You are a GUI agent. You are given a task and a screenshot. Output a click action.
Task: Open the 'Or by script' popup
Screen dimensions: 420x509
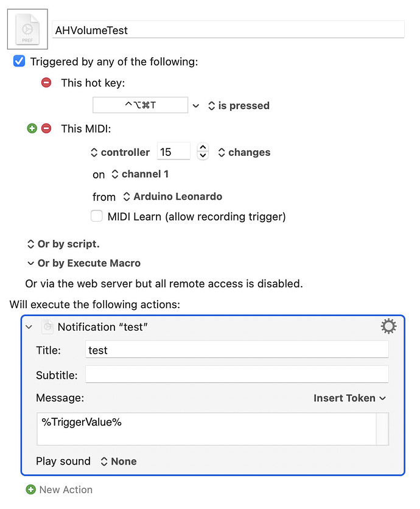[63, 244]
